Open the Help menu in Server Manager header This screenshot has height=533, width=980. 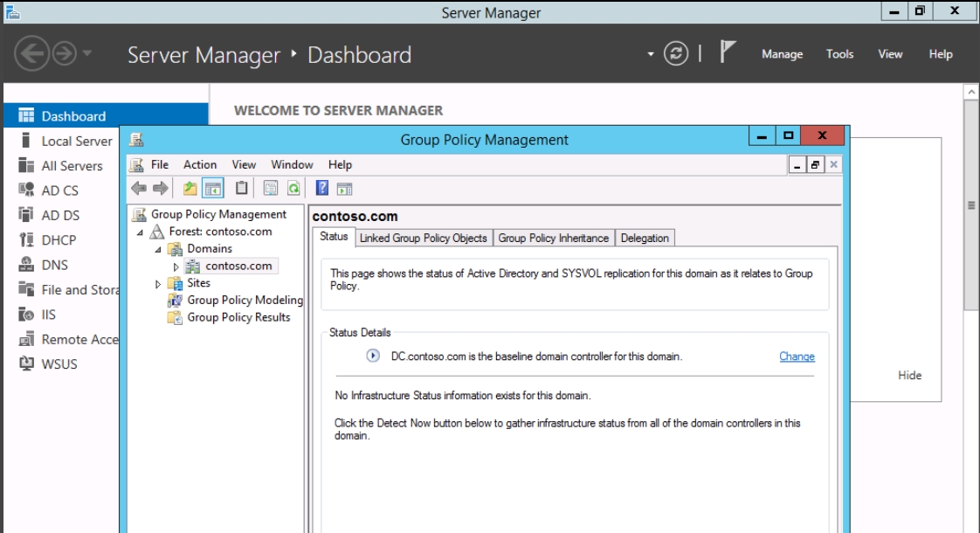tap(941, 54)
